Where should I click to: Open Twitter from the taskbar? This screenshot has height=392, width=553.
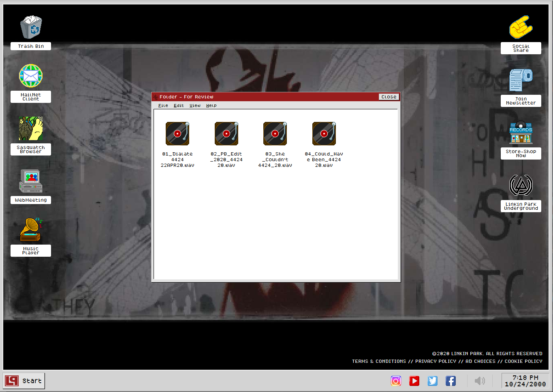tap(433, 381)
